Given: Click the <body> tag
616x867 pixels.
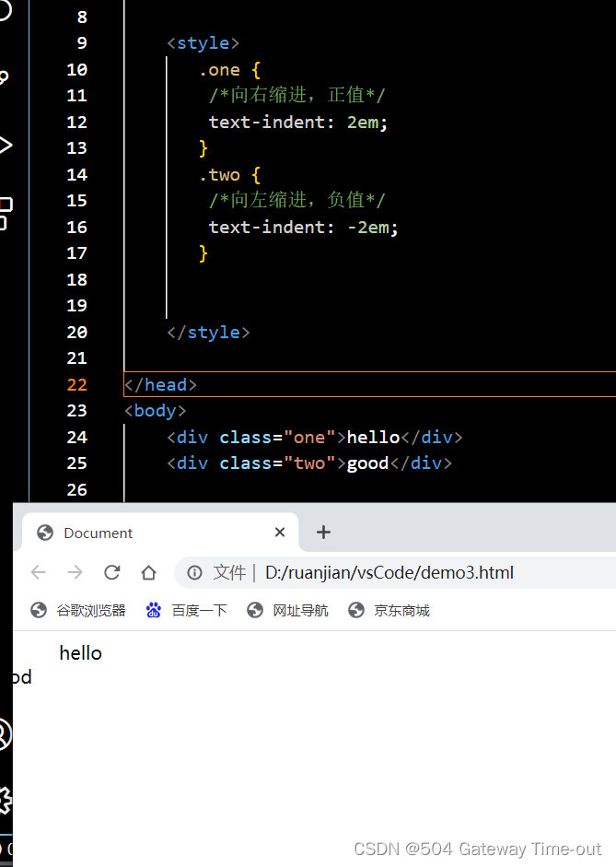Looking at the screenshot, I should click(x=156, y=411).
